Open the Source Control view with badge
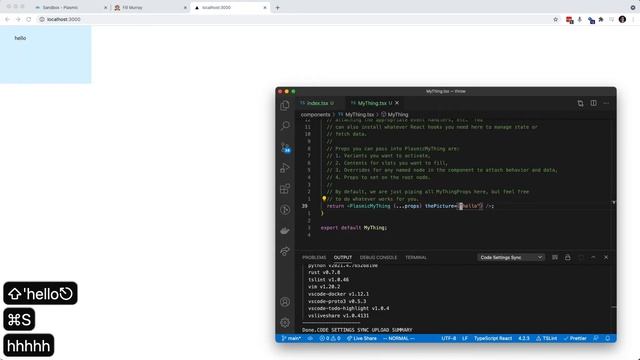 pos(285,147)
